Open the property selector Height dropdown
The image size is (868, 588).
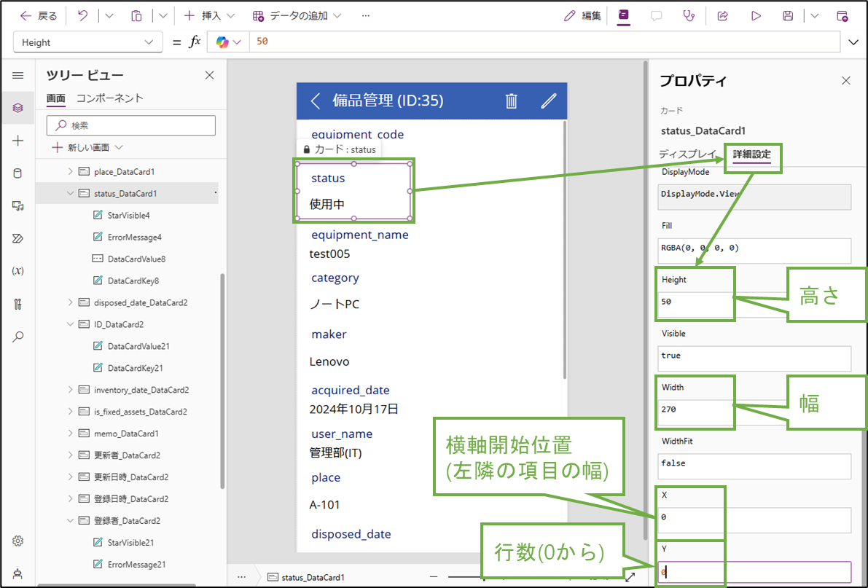[x=88, y=42]
